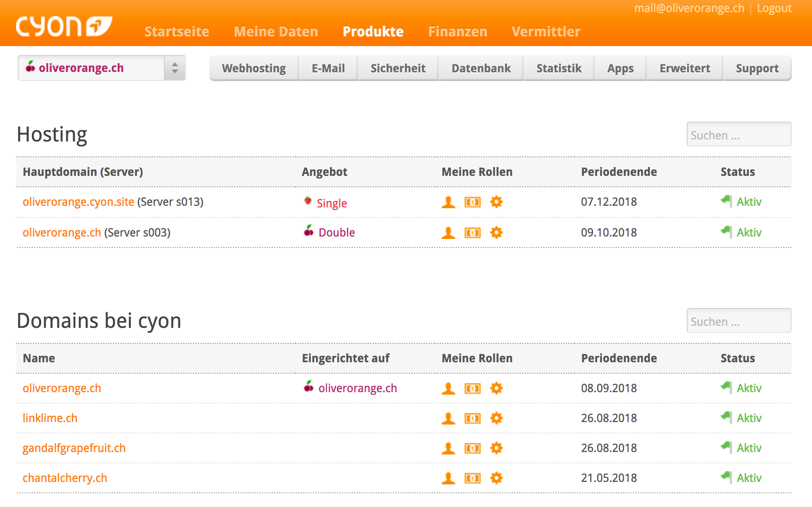Click the Domains bei cyon search field
Viewport: 812px width, 507px height.
(x=738, y=321)
